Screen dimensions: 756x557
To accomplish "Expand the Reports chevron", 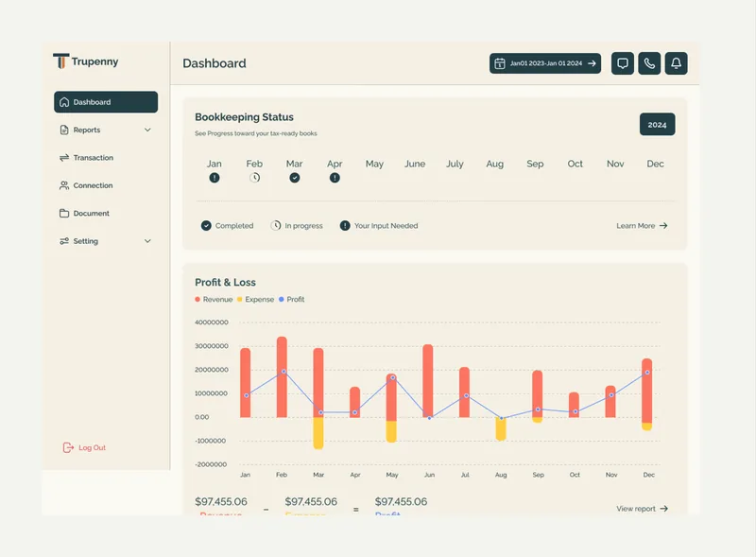I will tap(147, 130).
